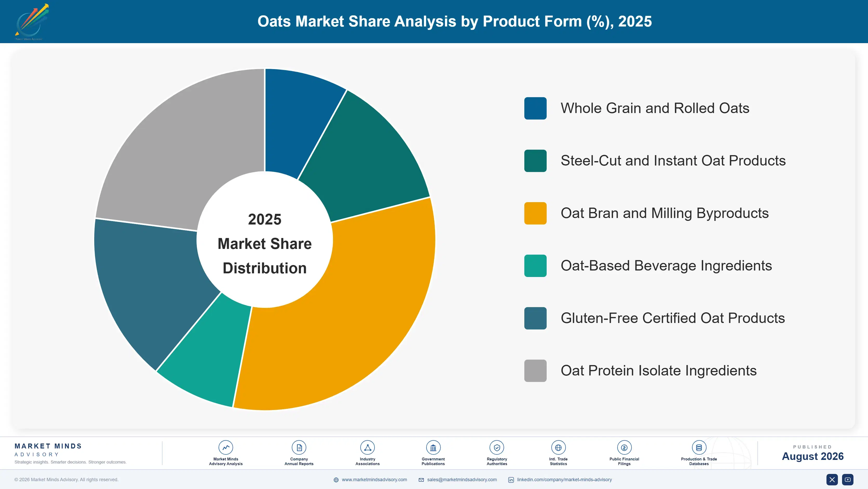This screenshot has width=868, height=489.
Task: Click the 'Company Annual Reports' source label
Action: tap(299, 461)
